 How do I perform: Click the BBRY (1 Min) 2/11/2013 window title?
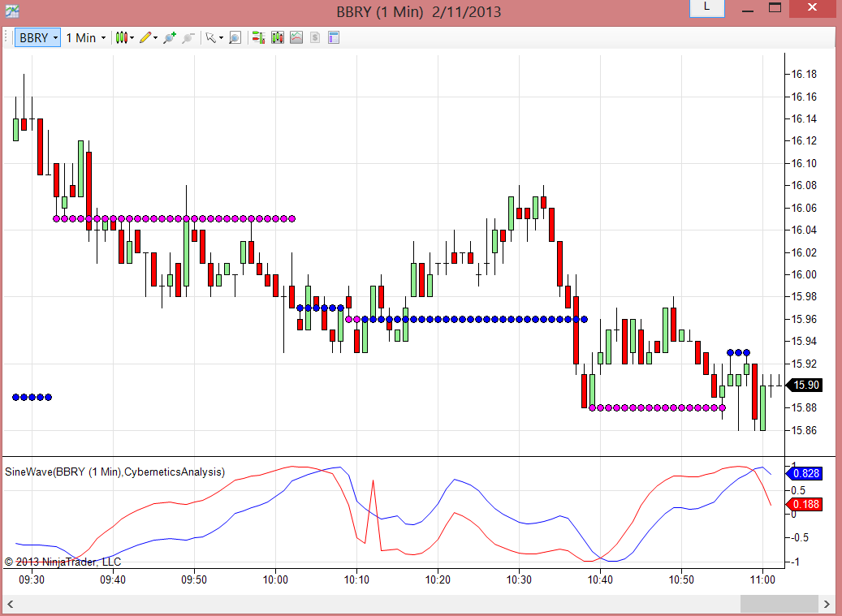pos(419,12)
